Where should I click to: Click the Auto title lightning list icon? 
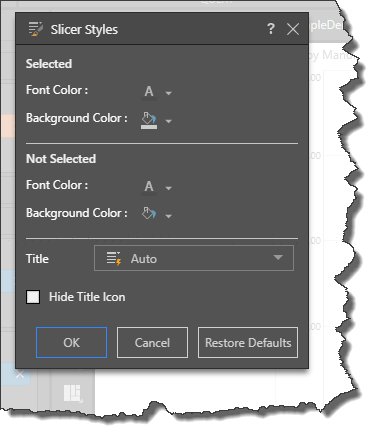tap(114, 259)
